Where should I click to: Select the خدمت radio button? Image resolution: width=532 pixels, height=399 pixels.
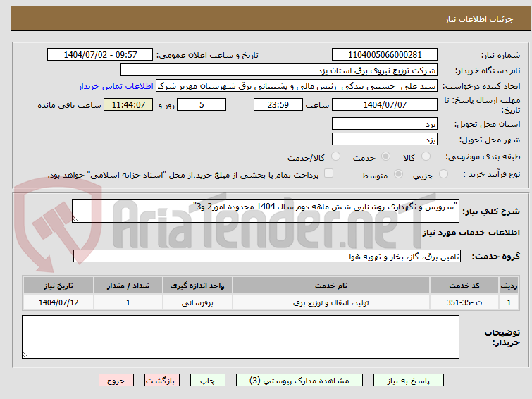(x=385, y=156)
